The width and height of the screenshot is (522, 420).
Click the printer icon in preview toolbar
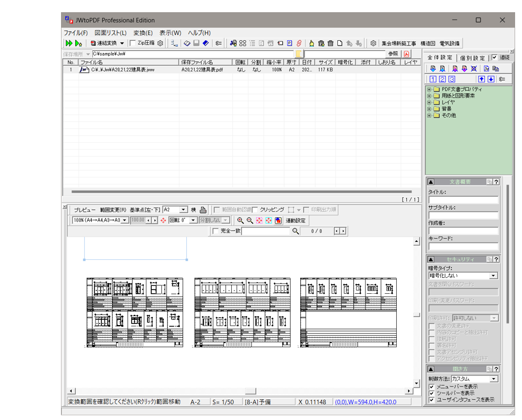(203, 209)
